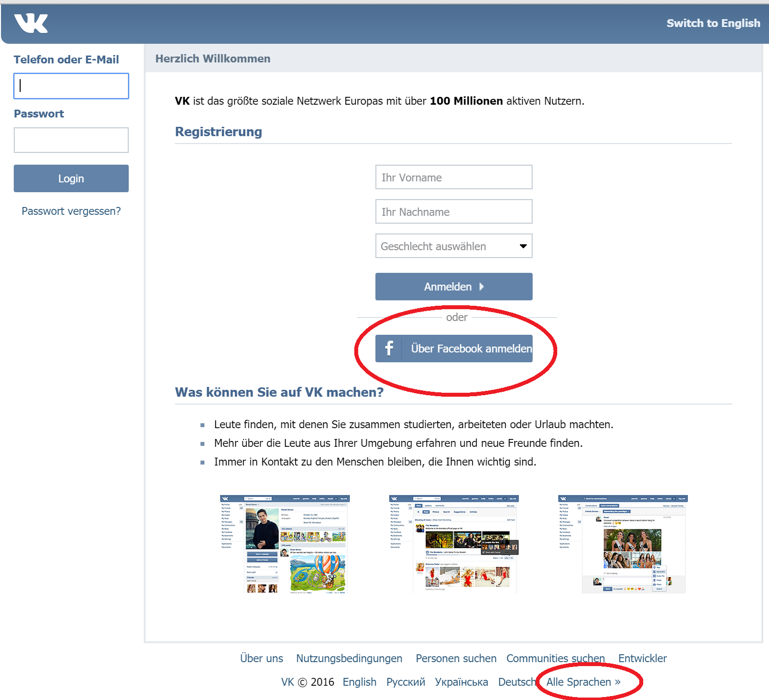
Task: Open the messages screenshot thumbnail
Action: (623, 545)
